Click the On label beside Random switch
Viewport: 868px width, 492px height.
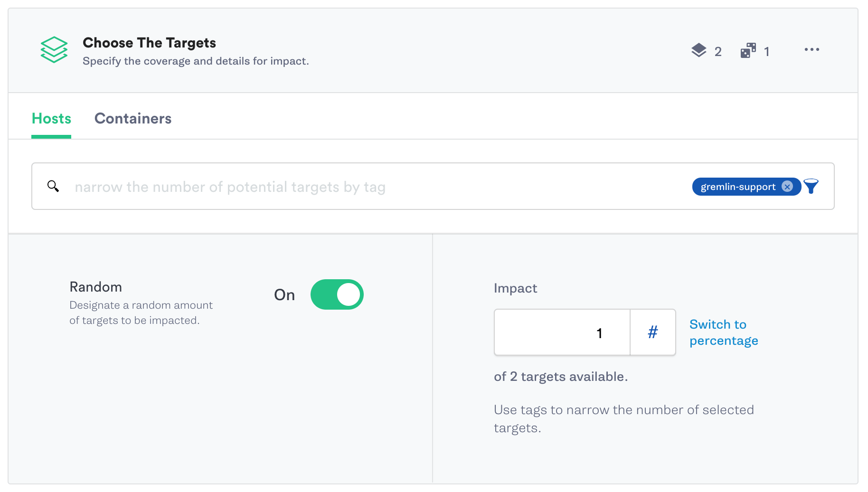point(284,295)
